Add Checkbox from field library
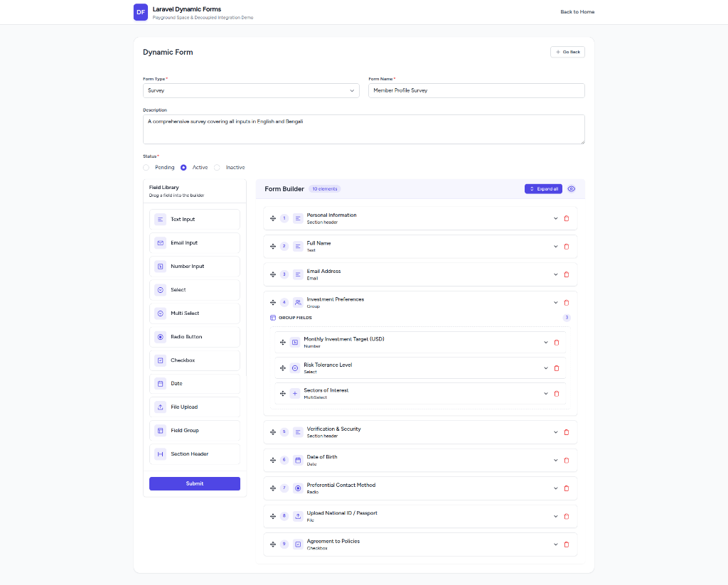The height and width of the screenshot is (585, 728). 195,360
